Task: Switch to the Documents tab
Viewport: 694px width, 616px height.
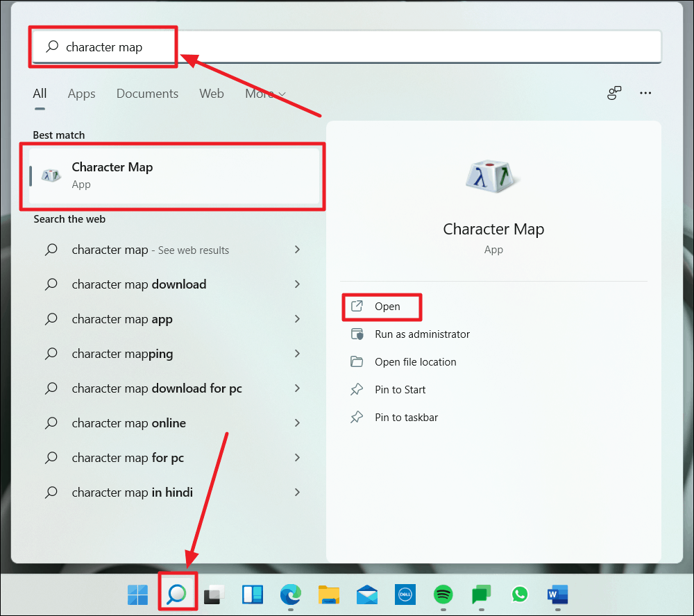Action: pos(147,94)
